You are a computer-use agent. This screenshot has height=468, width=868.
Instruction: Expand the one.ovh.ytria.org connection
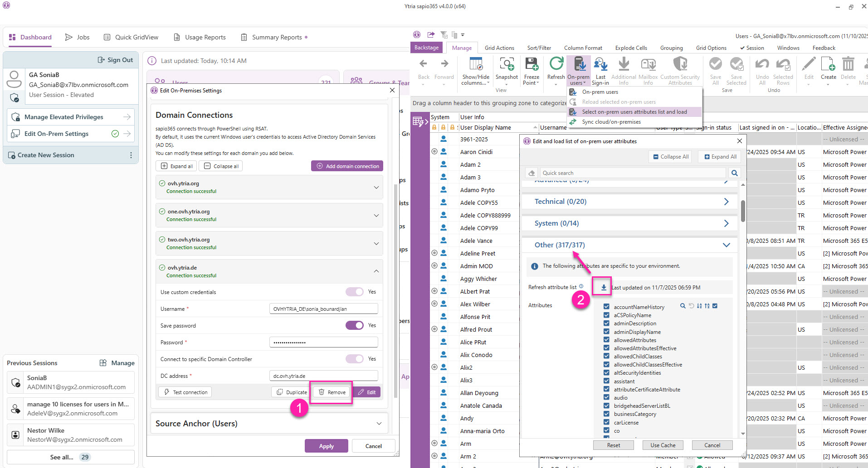click(x=376, y=215)
